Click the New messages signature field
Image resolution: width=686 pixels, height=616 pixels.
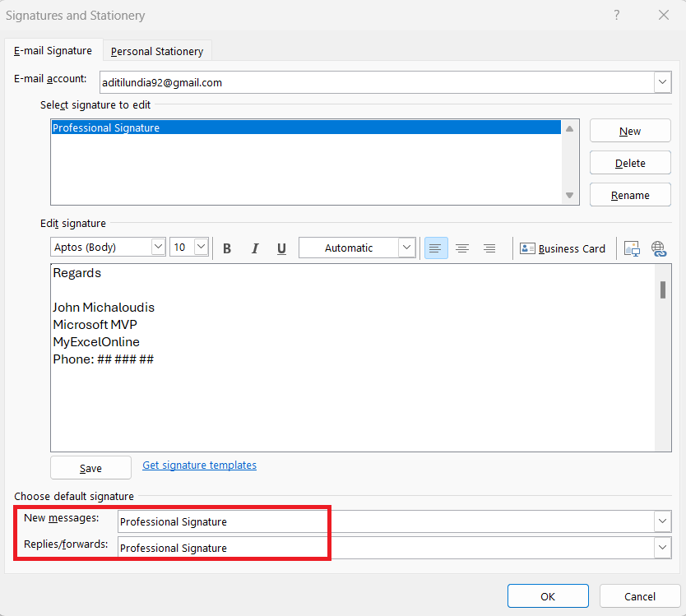pos(387,521)
